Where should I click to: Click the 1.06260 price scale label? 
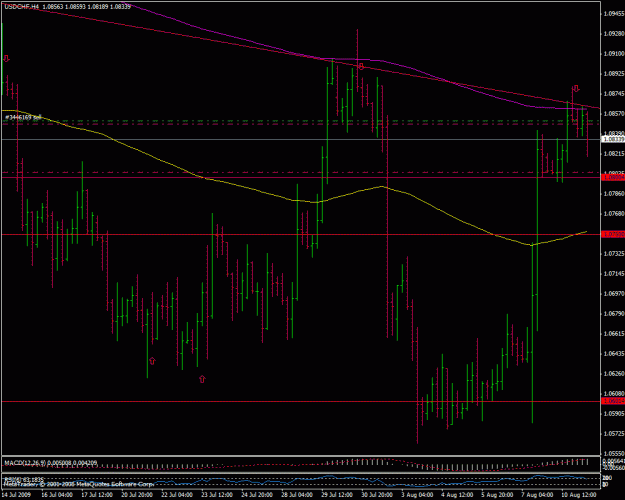[x=614, y=374]
